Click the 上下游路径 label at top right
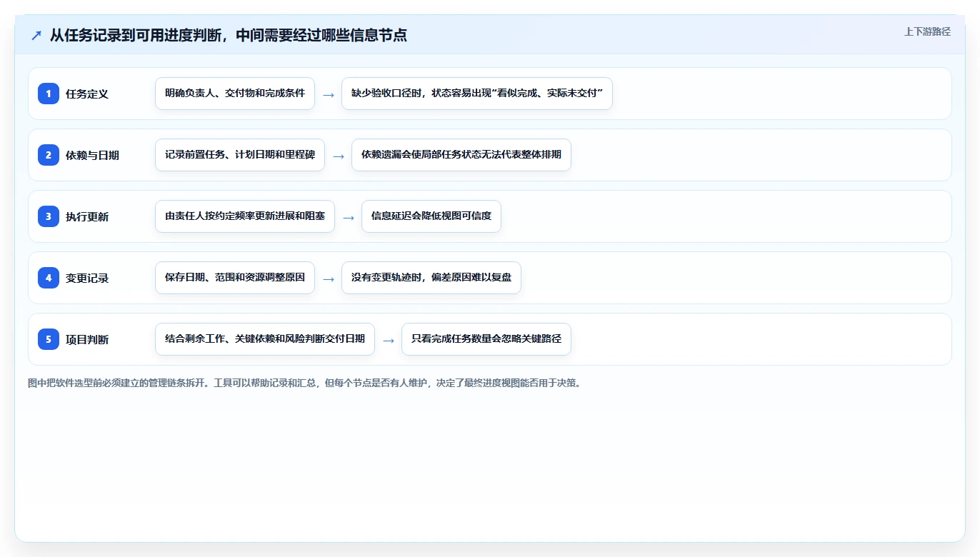This screenshot has width=980, height=557. (x=927, y=31)
